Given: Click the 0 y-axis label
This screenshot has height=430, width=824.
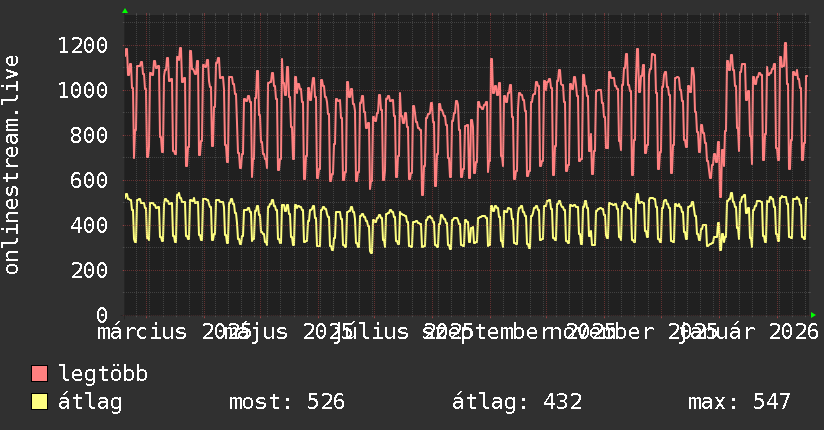Looking at the screenshot, I should point(102,315).
